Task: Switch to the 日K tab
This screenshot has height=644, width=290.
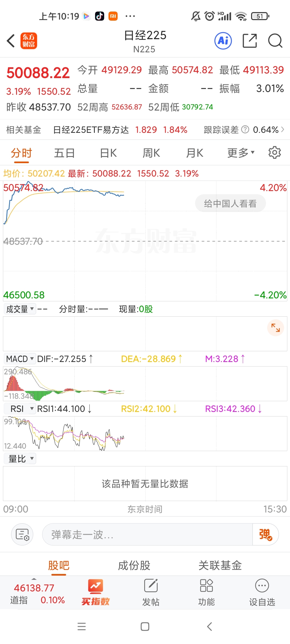Action: pyautogui.click(x=108, y=153)
